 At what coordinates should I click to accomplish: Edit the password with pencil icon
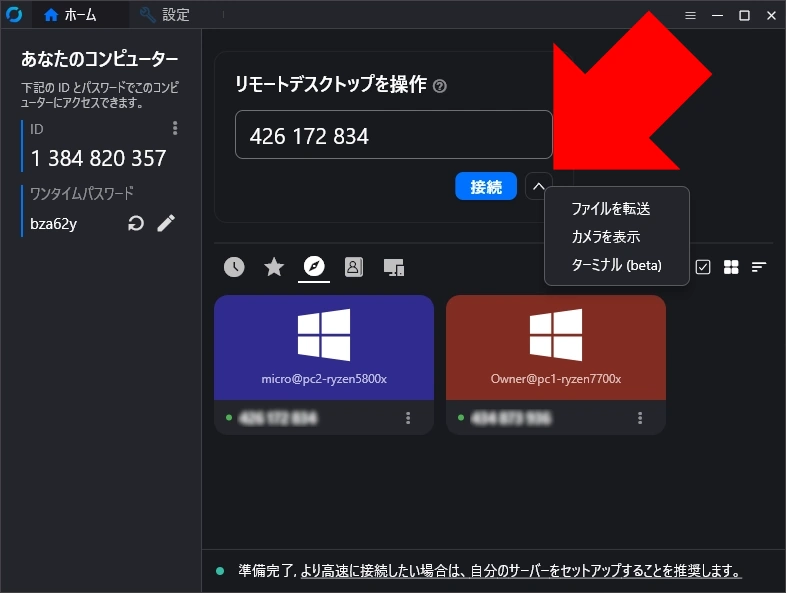(166, 223)
